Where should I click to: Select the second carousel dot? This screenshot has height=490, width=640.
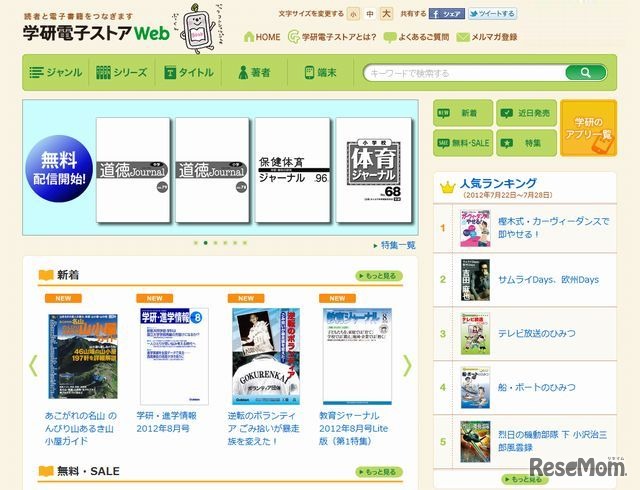(206, 243)
